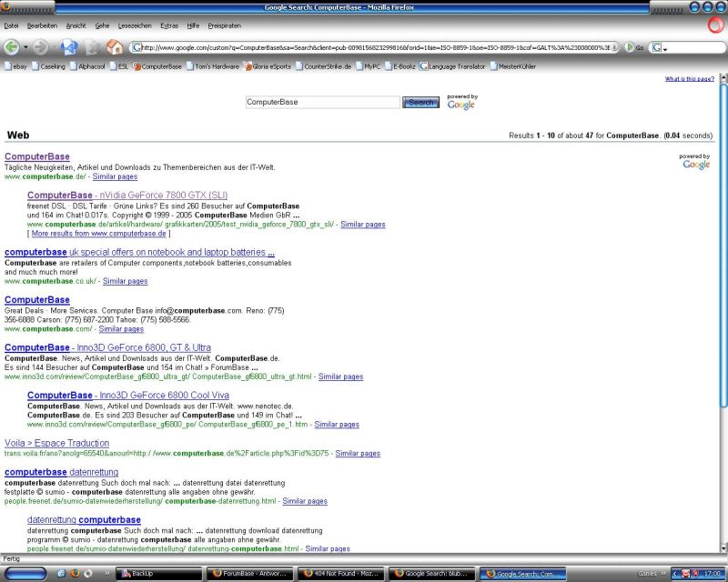Viewport: 728px width, 582px height.
Task: Click into the URL address field
Action: (375, 47)
